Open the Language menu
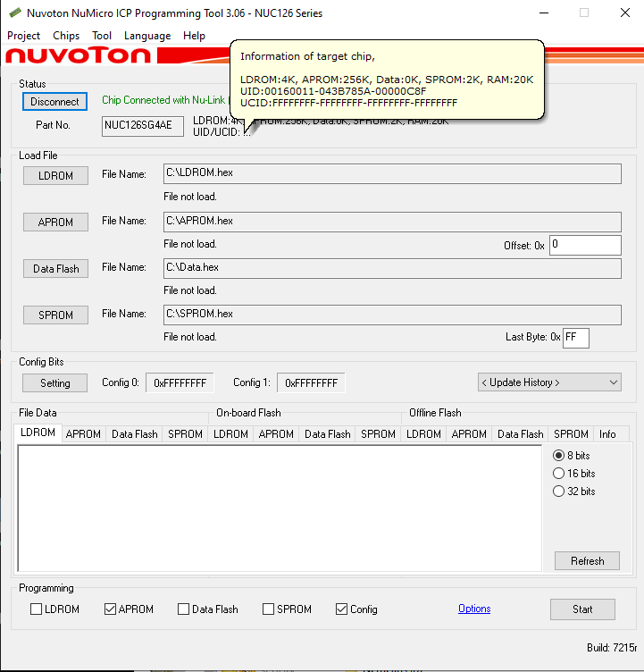The image size is (644, 672). point(147,36)
